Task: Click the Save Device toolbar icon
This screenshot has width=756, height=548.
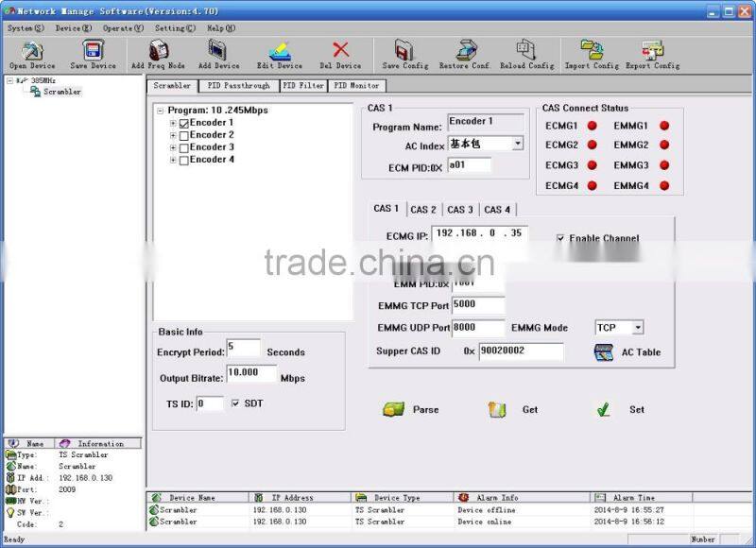Action: pos(93,50)
